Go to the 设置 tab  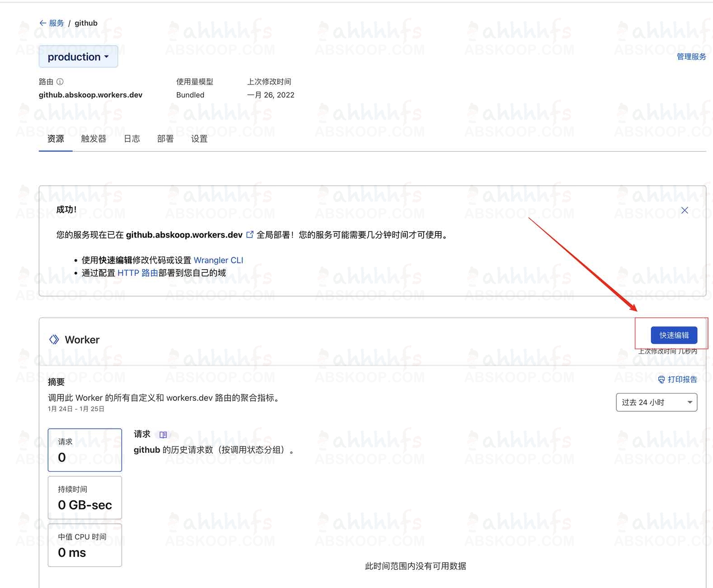tap(199, 139)
